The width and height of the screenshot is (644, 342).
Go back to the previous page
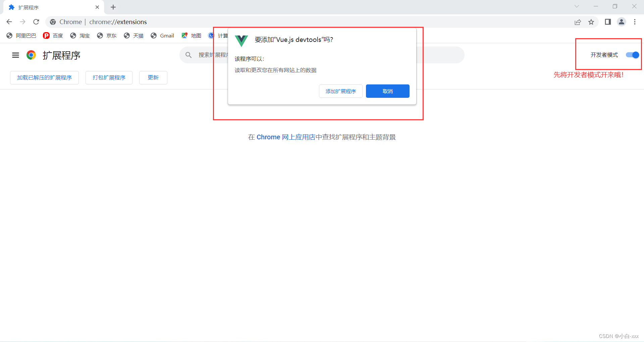(9, 22)
